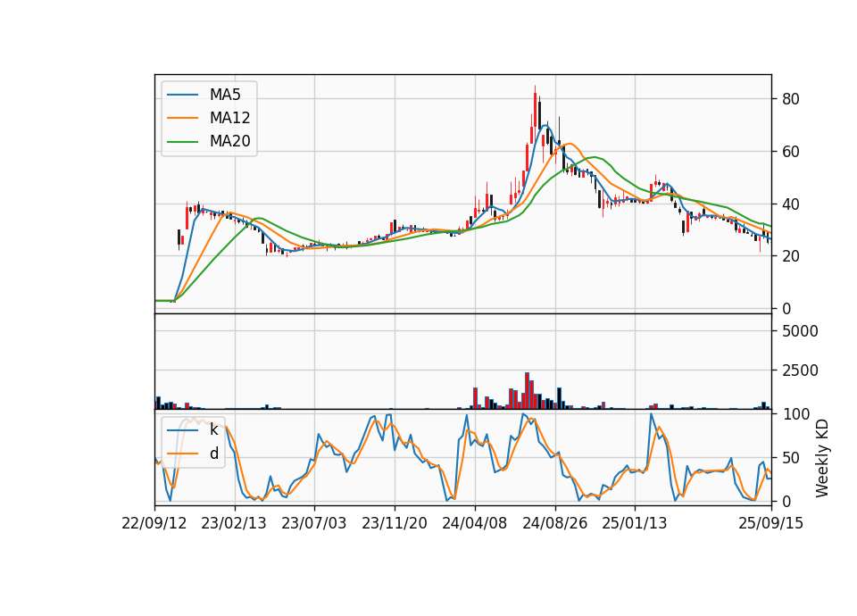Click the 24/04/08 date tick label
Viewport: 857px width, 616px height.
tap(474, 523)
